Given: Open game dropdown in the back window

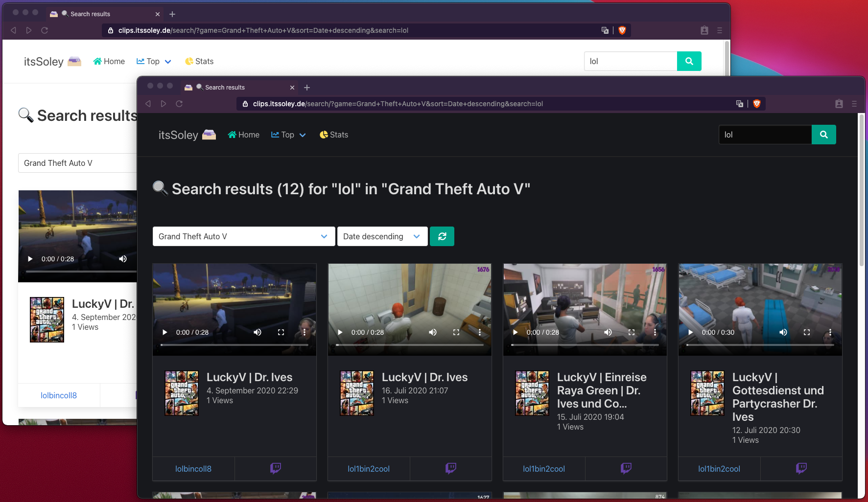Looking at the screenshot, I should (x=77, y=163).
